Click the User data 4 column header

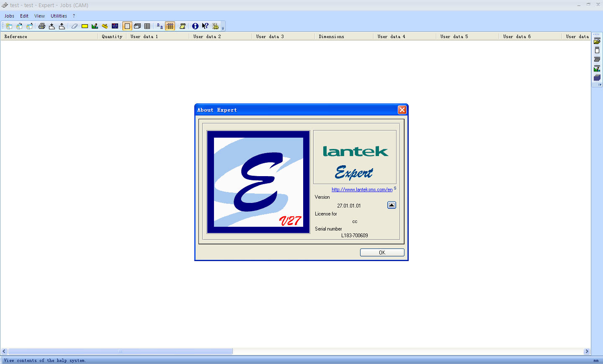[x=405, y=36]
